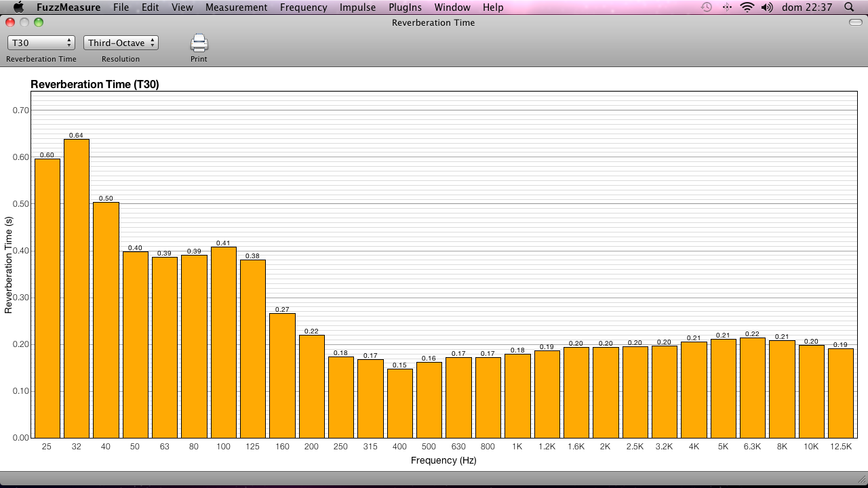Click the Reverberation Time (T30) chart title
The image size is (868, 488).
95,85
